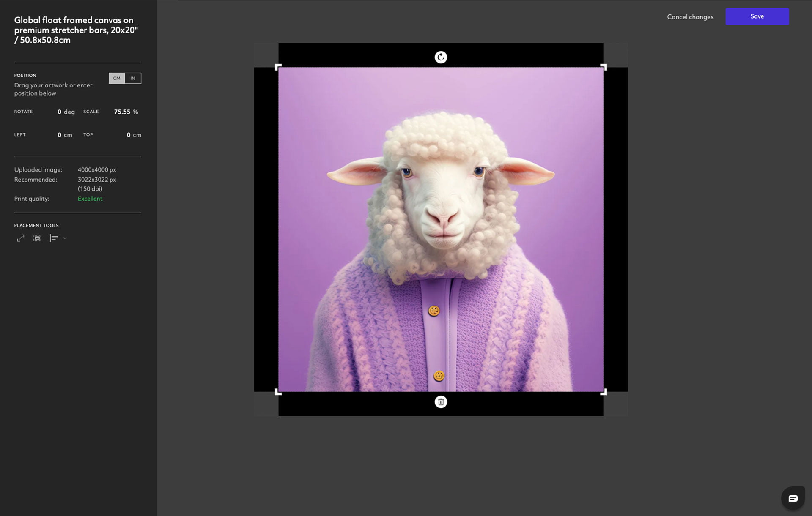
Task: Click the delete/trash placement icon
Action: coord(440,402)
